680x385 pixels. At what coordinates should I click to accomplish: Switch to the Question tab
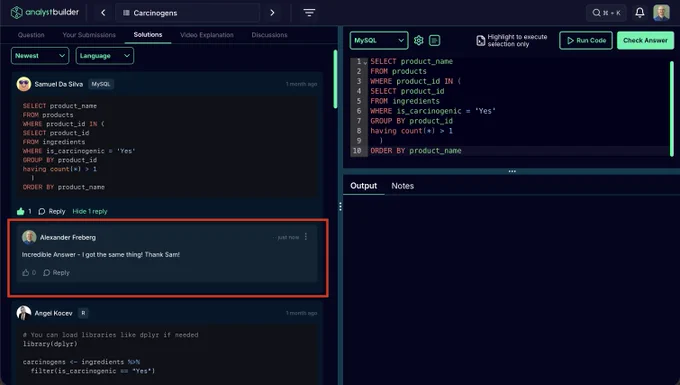[x=31, y=35]
